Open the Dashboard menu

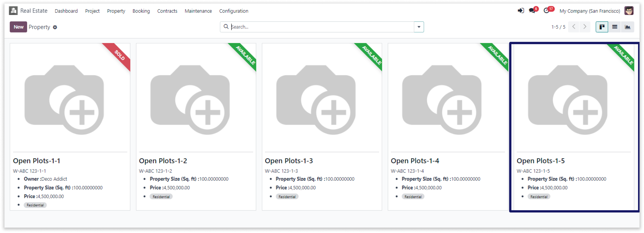pos(66,11)
